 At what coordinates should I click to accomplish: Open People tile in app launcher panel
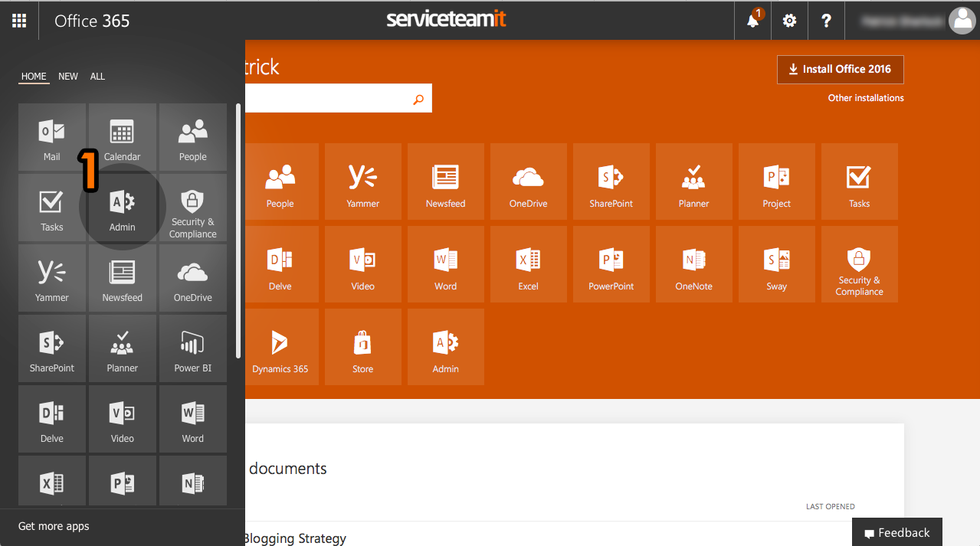[x=193, y=137]
